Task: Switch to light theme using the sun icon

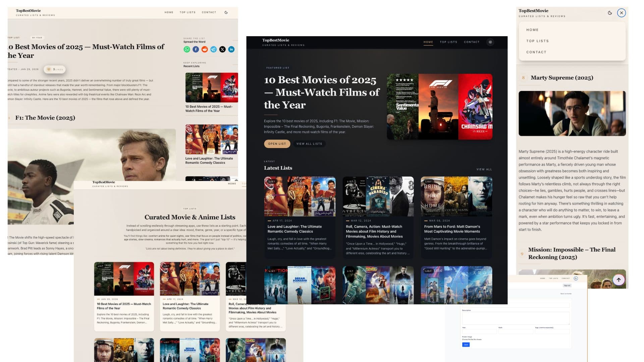Action: (490, 42)
